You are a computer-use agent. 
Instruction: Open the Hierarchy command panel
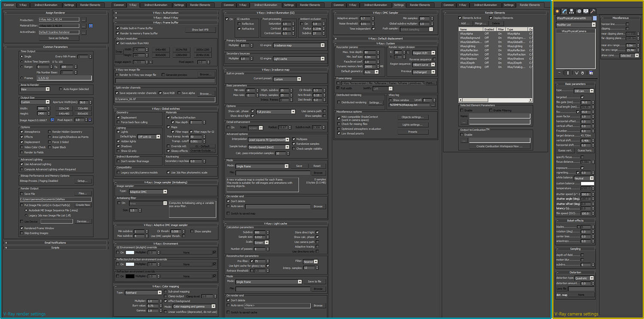(x=572, y=11)
